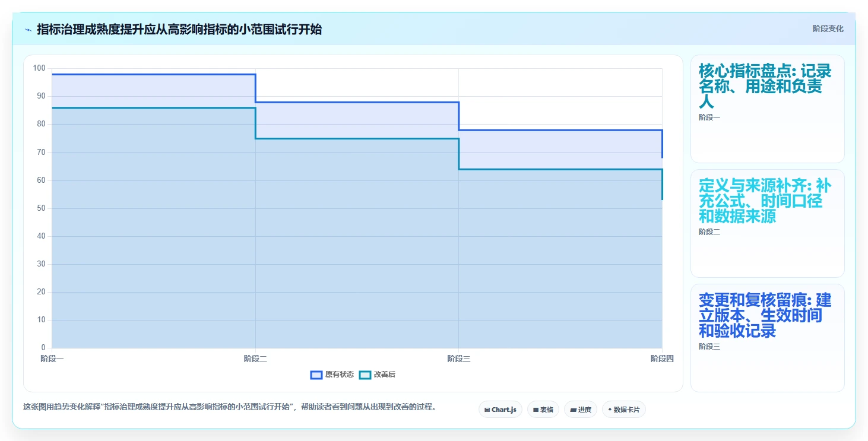The width and height of the screenshot is (868, 441).
Task: Open the 核心指标盘点 stage card
Action: pos(768,109)
